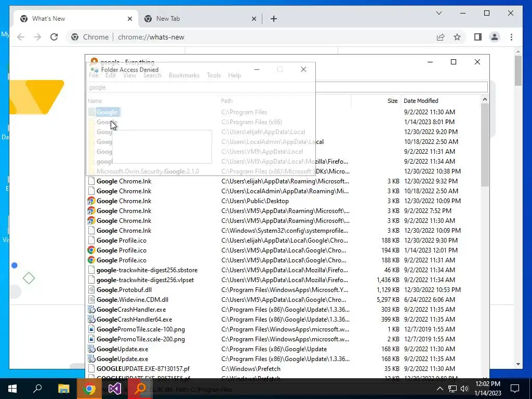The image size is (532, 399).
Task: Close the Folder Access Denied dialog
Action: (x=303, y=69)
